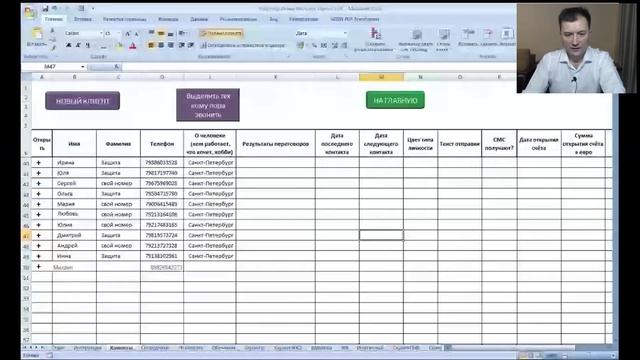Open the font size dropdown
640x360 pixels.
tap(119, 33)
